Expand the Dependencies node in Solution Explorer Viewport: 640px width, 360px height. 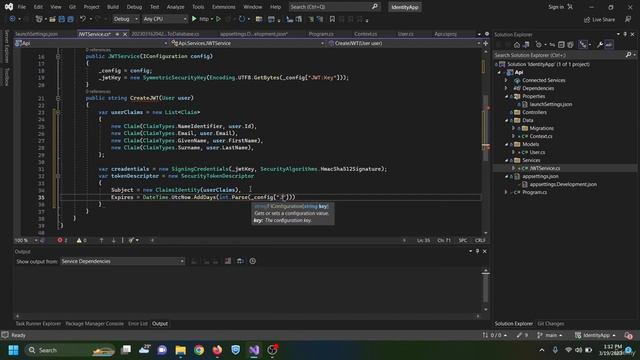tap(507, 88)
